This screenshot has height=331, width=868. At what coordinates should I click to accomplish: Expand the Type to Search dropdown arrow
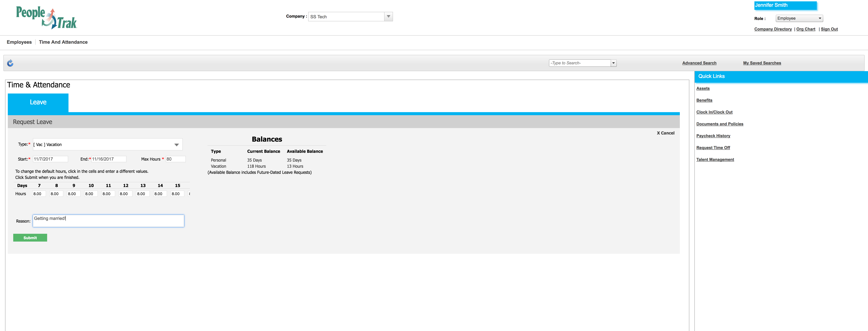point(613,63)
